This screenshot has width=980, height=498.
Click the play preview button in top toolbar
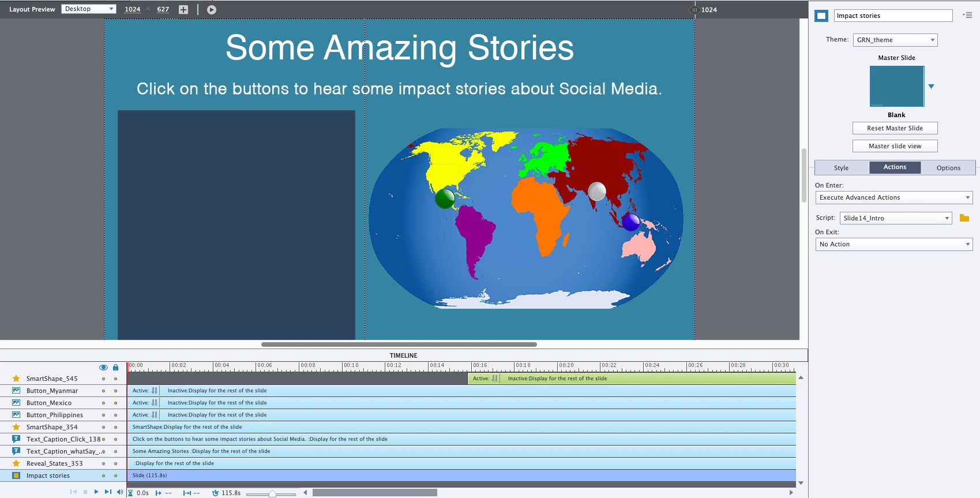pos(212,10)
